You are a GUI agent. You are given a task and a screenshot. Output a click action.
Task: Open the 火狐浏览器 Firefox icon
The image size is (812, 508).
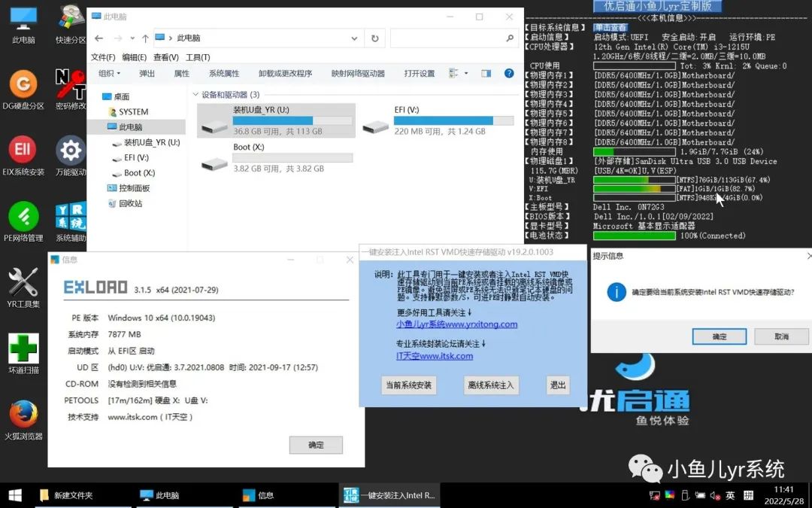coord(23,420)
